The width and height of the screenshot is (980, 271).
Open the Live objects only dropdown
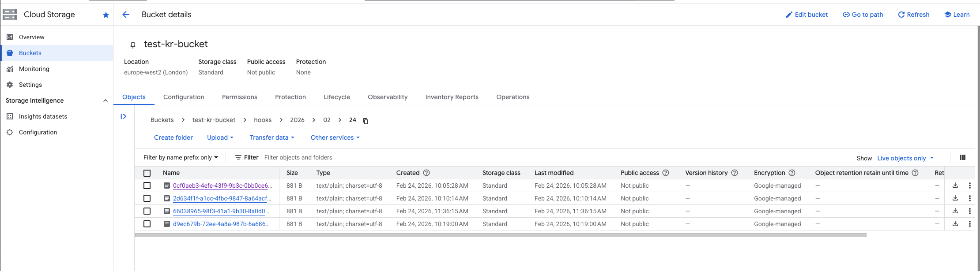[905, 158]
